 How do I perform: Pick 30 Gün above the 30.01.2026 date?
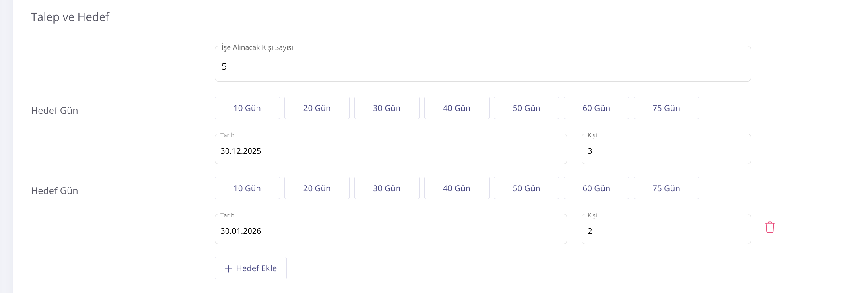click(387, 188)
